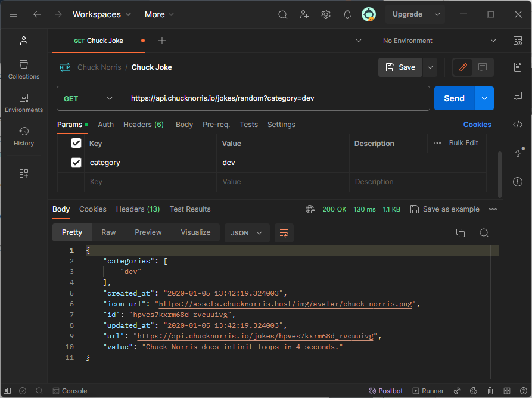This screenshot has width=532, height=398.
Task: Open Postbot from the status bar
Action: click(x=386, y=391)
